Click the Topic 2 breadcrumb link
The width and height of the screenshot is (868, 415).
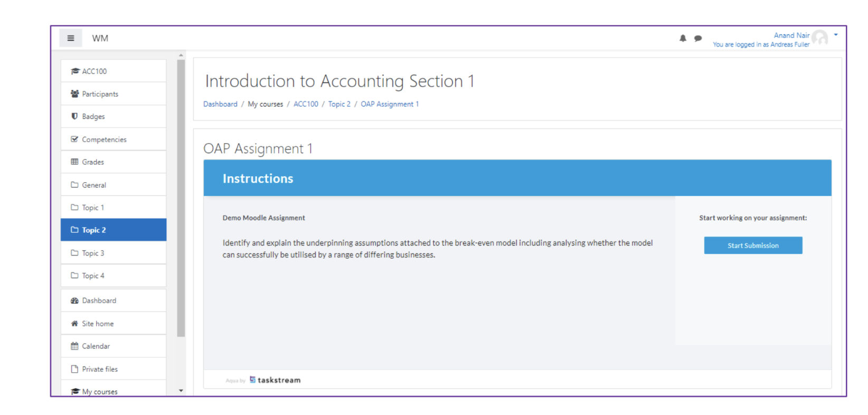339,104
